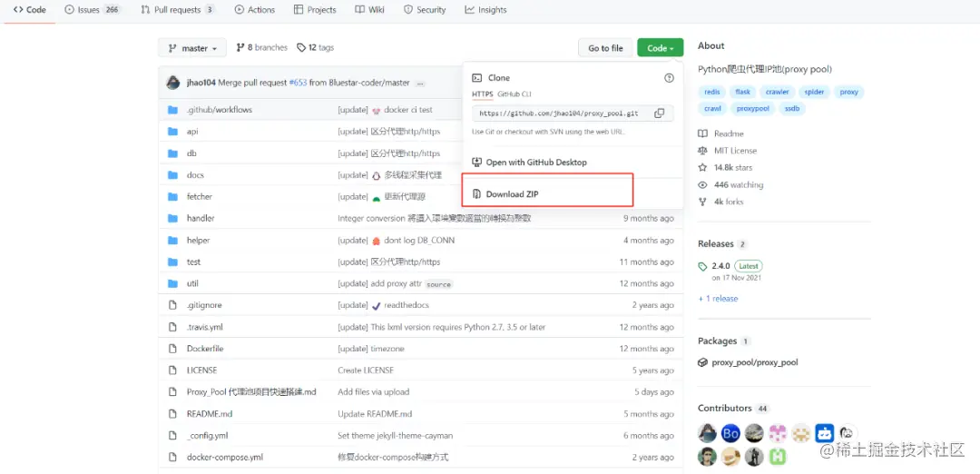This screenshot has height=474, width=980.
Task: Click the green H contributor avatar
Action: coord(778,457)
